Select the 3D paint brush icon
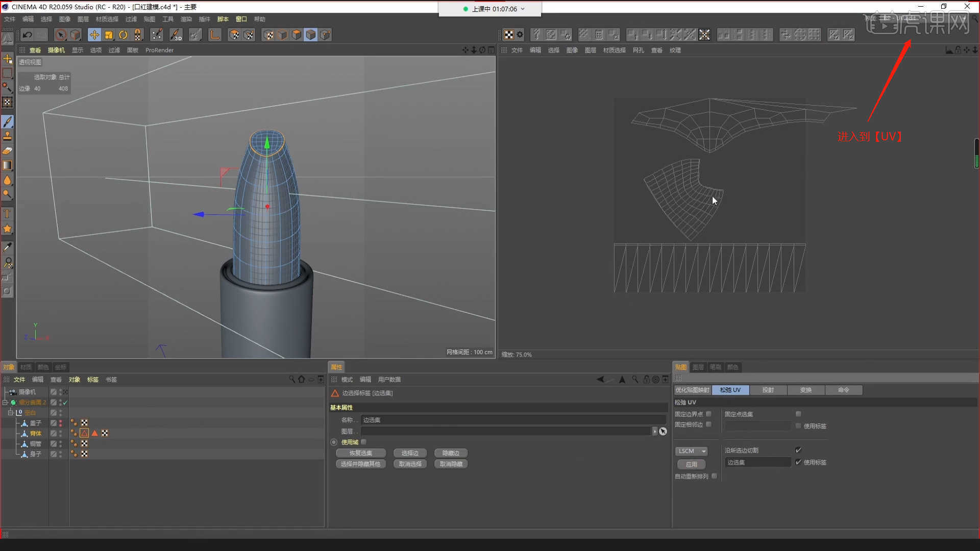The height and width of the screenshot is (551, 980). (x=176, y=35)
